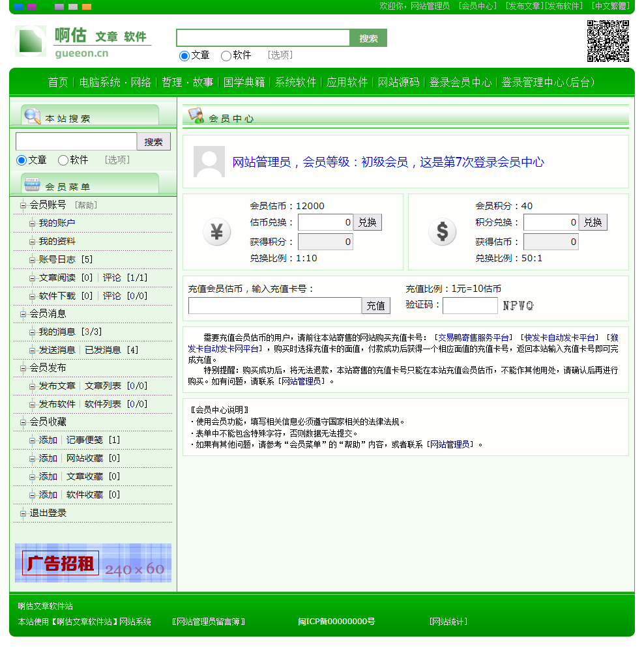
Task: Click the 会员菜单 heading card icon
Action: tap(32, 184)
